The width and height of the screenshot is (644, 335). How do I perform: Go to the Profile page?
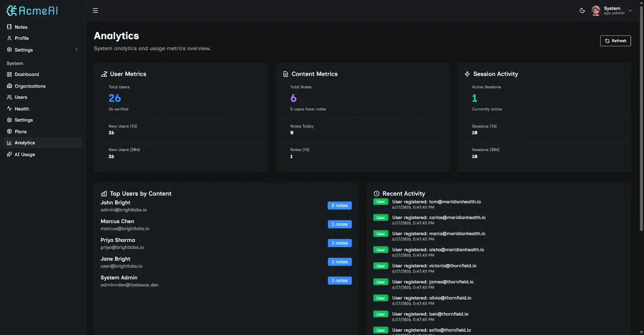tap(43, 38)
